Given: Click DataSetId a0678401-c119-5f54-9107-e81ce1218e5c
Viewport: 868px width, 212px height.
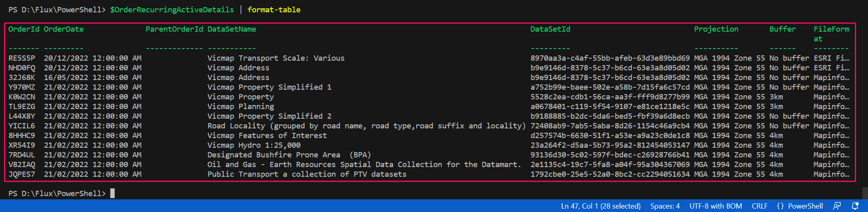Looking at the screenshot, I should click(610, 106).
